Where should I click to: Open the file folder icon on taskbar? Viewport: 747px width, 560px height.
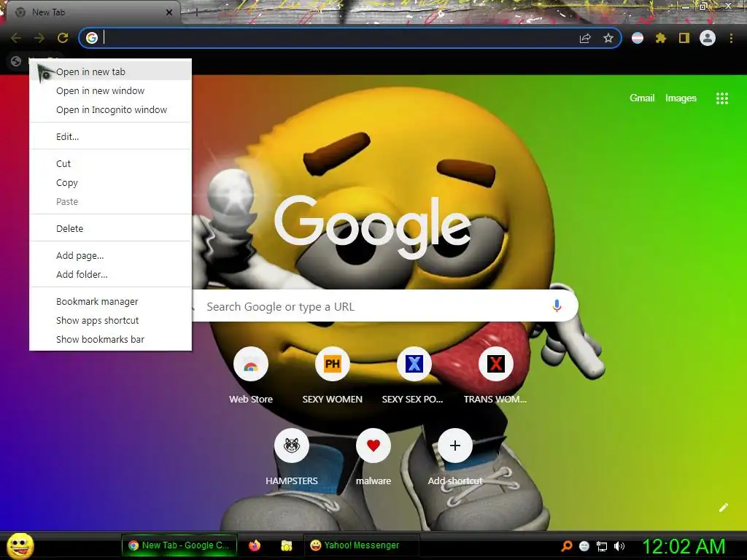[286, 545]
